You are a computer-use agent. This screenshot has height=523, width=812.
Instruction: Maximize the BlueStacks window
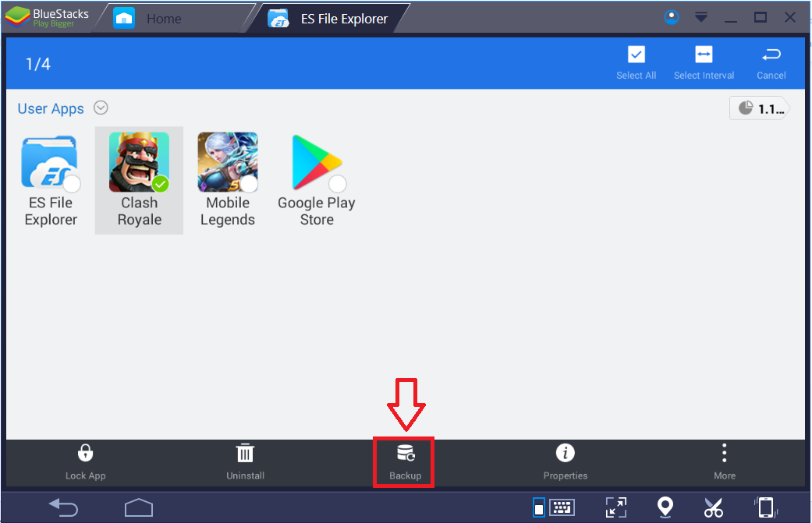760,18
